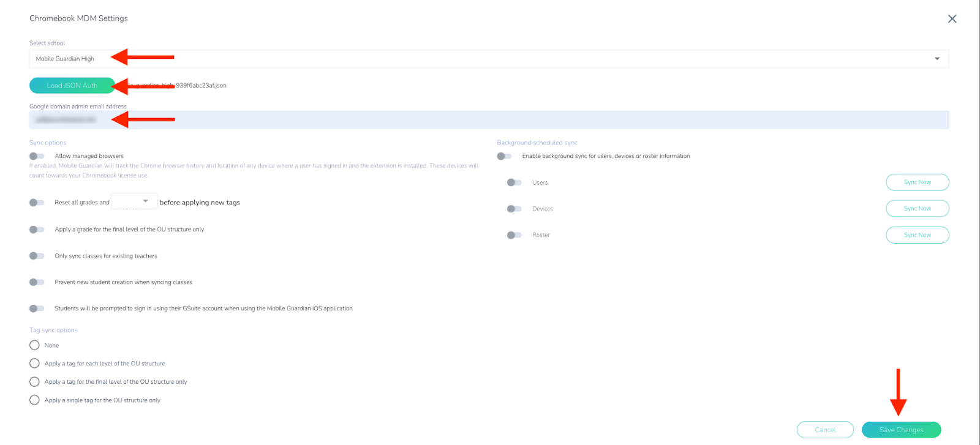The image size is (980, 445).
Task: Choose Apply tag for final OU level only
Action: click(x=34, y=382)
